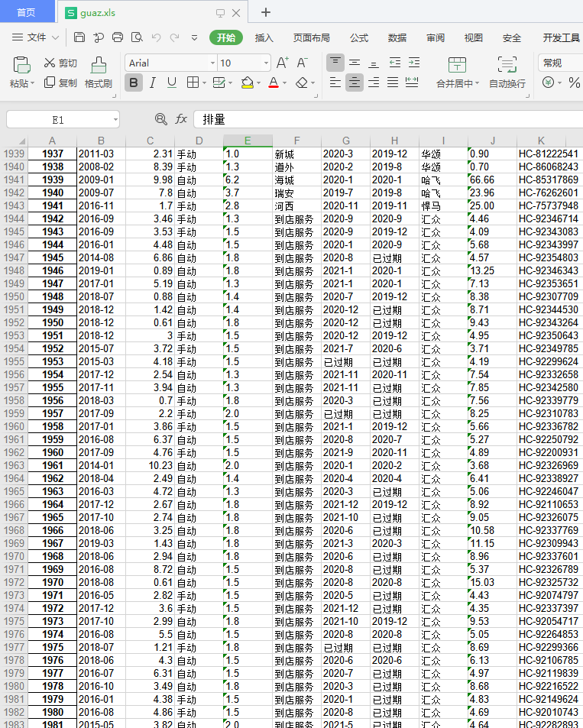
Task: Increase font size with A+ icon
Action: (283, 63)
